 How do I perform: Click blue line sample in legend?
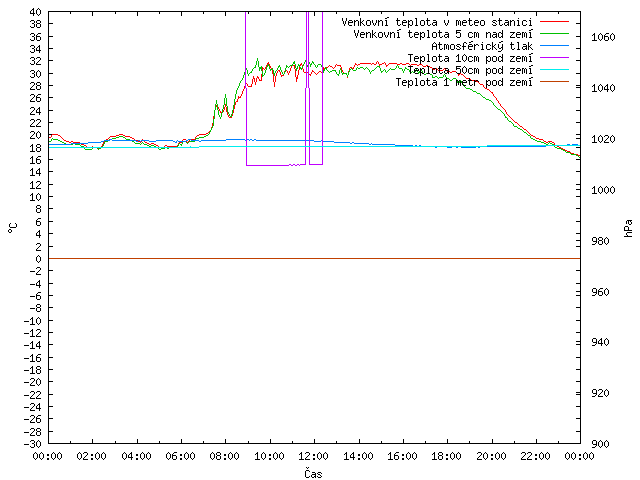(554, 46)
